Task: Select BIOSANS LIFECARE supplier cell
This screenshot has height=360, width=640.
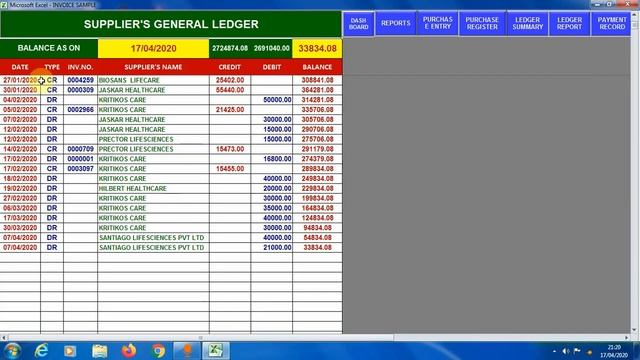Action: pos(153,80)
